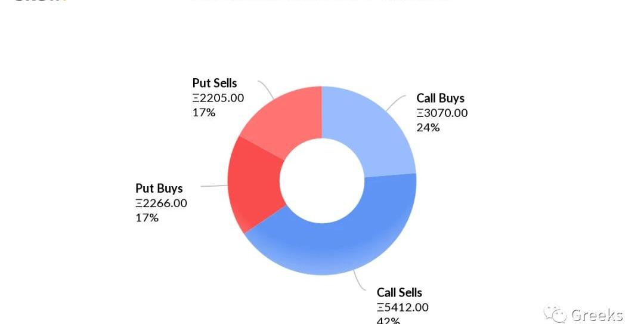
Task: Click the WeChat logo beside Greeks
Action: pos(555,314)
